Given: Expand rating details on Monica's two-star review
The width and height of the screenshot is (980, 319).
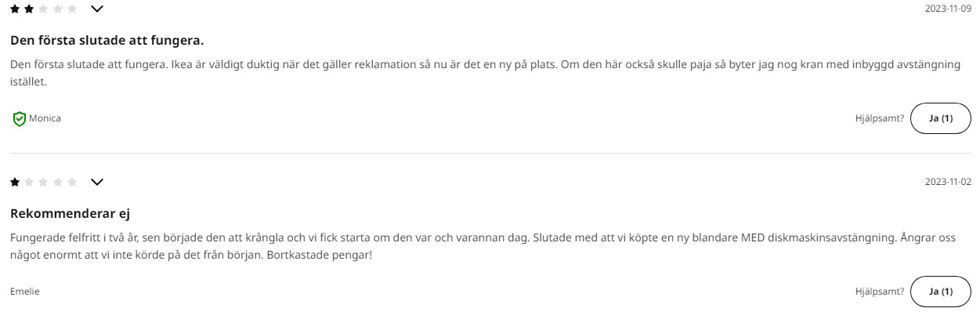Looking at the screenshot, I should click(97, 9).
